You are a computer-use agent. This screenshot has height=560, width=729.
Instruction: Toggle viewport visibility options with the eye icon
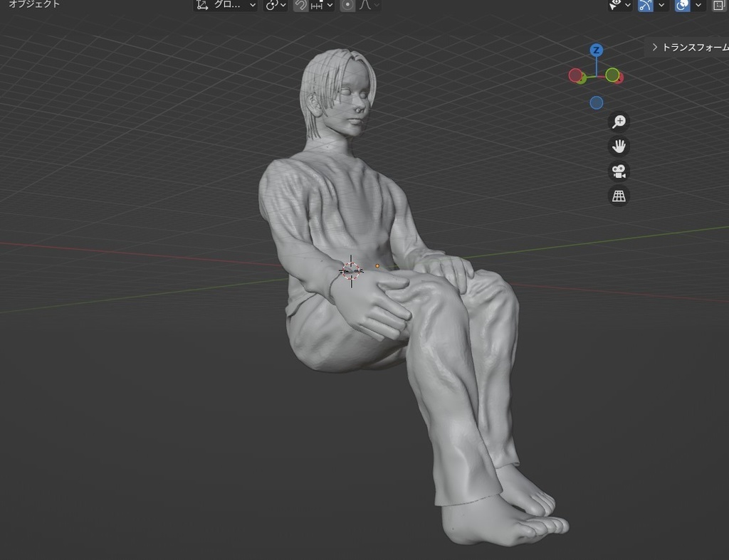pos(614,6)
